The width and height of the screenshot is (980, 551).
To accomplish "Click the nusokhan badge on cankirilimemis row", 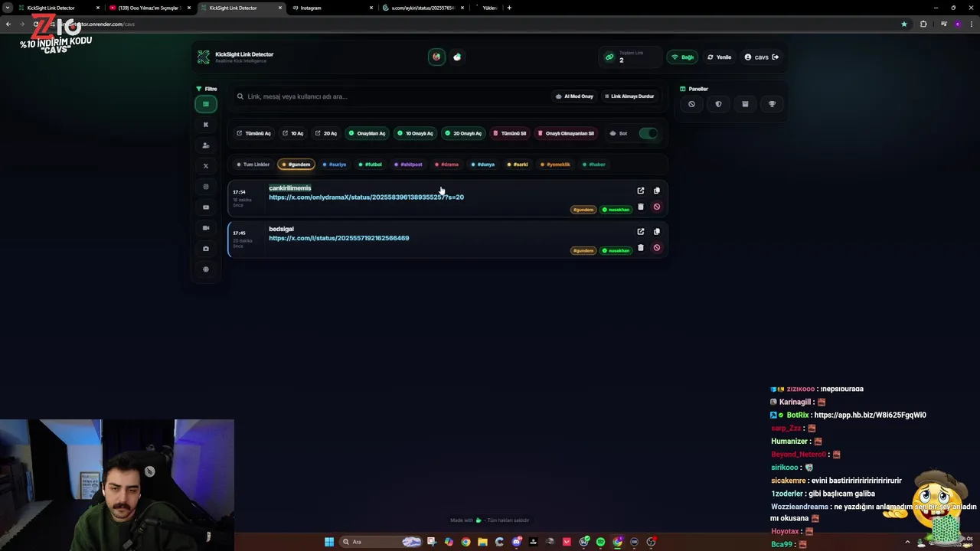I will tap(616, 210).
